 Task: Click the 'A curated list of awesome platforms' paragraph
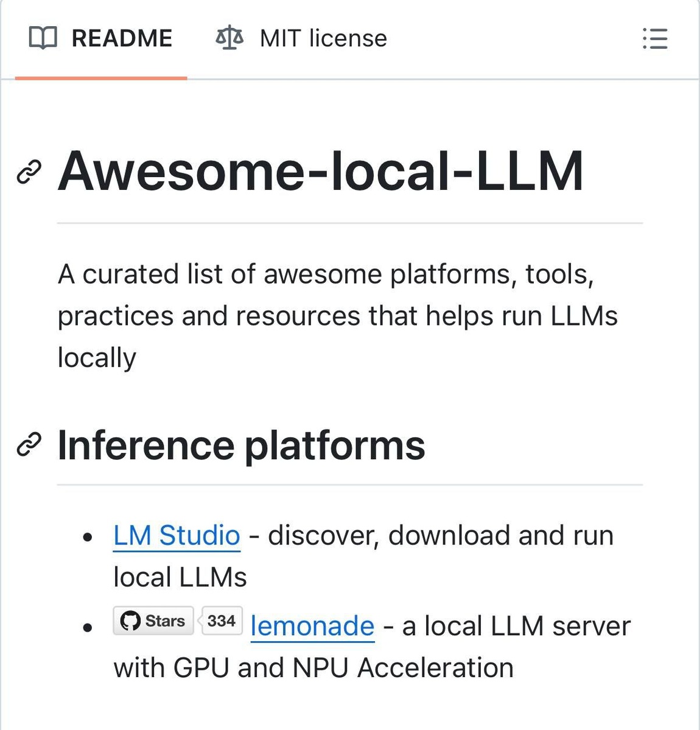coord(338,316)
